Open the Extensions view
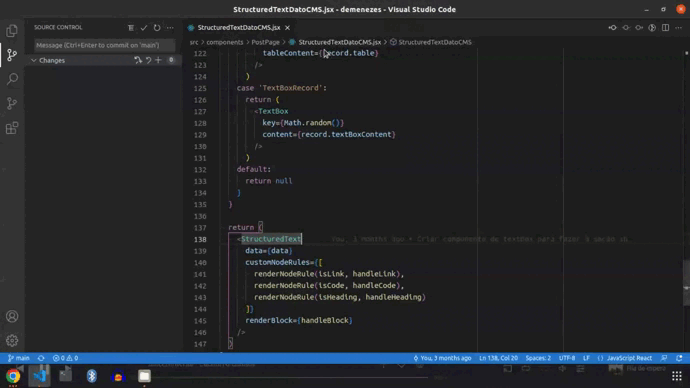Viewport: 690px width, 388px height. coord(12,128)
